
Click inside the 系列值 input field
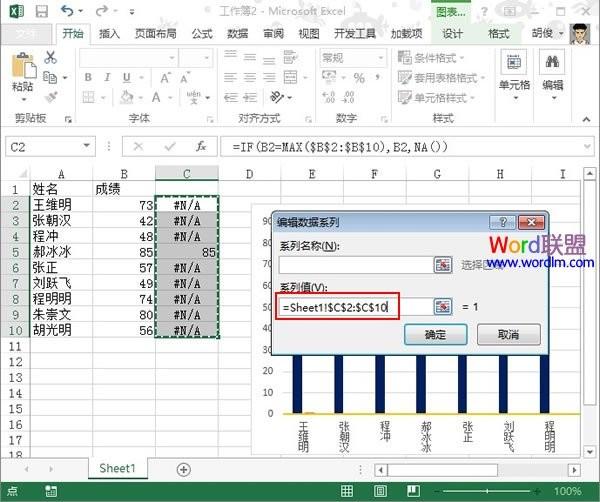(x=350, y=306)
